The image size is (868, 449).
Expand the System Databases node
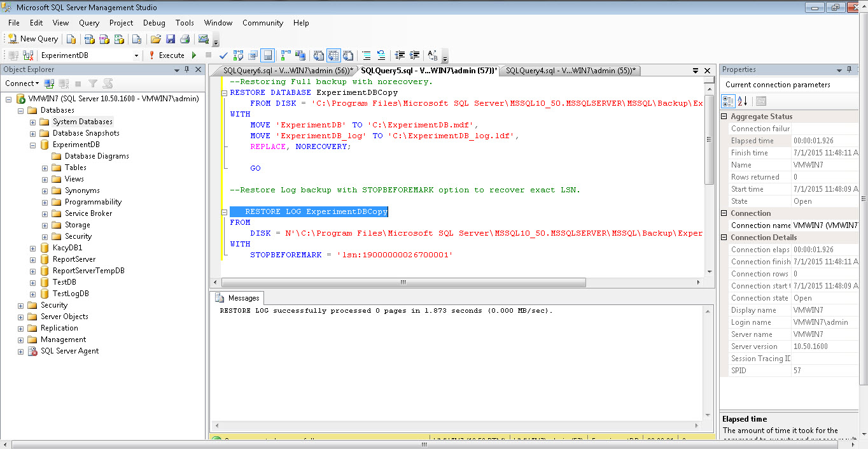click(x=33, y=122)
